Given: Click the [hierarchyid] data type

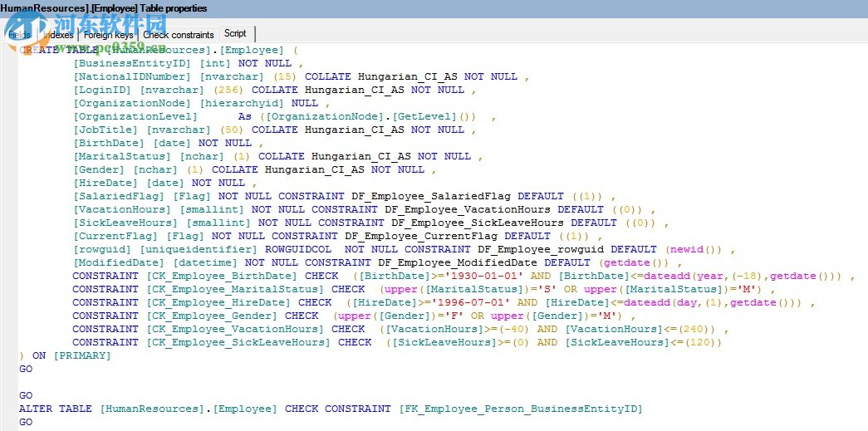Looking at the screenshot, I should coord(243,103).
